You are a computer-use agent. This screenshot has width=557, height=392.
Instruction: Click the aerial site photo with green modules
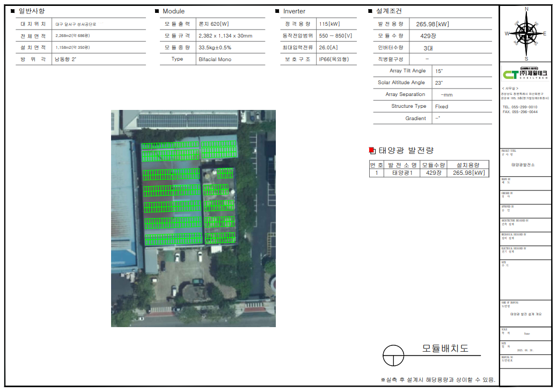coord(193,218)
